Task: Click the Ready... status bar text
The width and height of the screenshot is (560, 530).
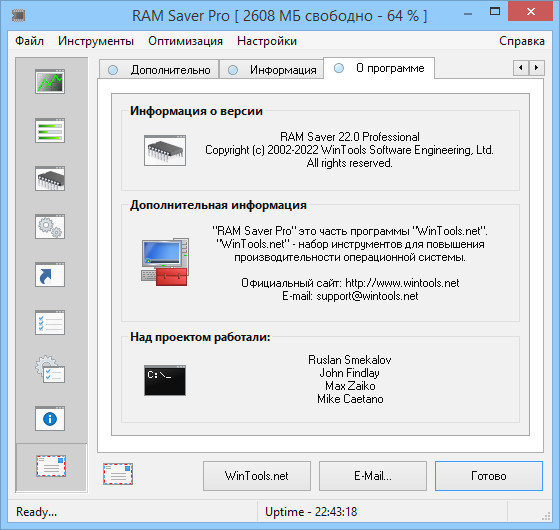Action: [x=36, y=512]
